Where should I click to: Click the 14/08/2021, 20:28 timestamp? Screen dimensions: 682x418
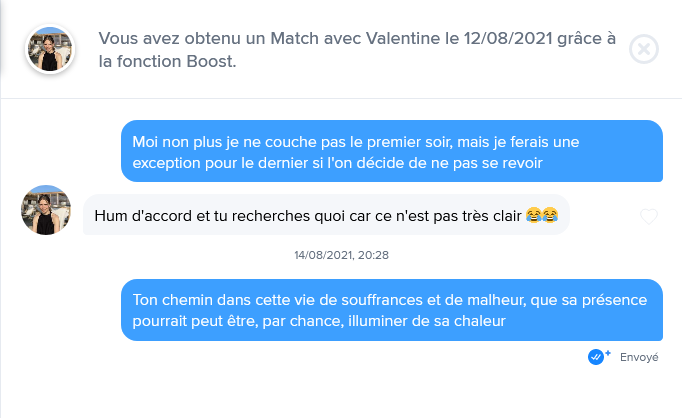coord(341,255)
